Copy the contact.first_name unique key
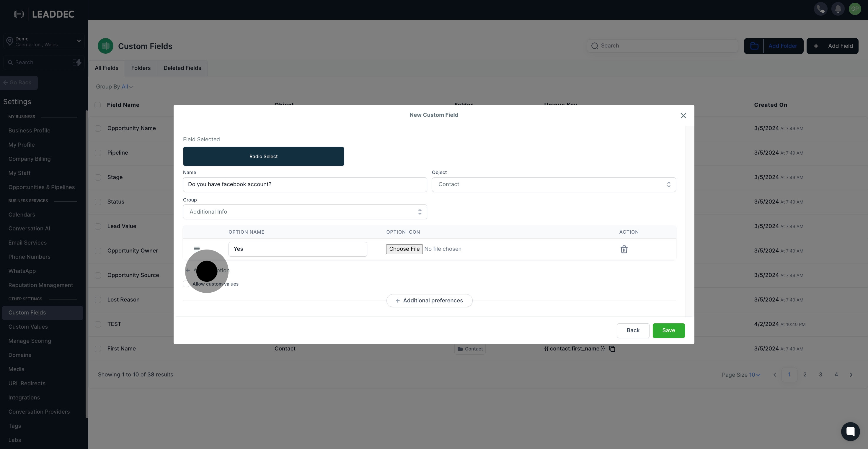Viewport: 868px width, 449px height. coord(612,349)
